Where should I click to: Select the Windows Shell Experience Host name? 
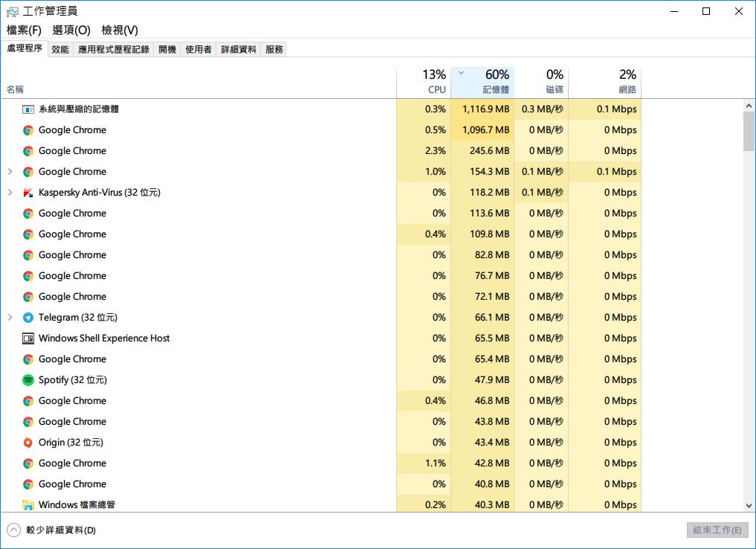click(104, 338)
